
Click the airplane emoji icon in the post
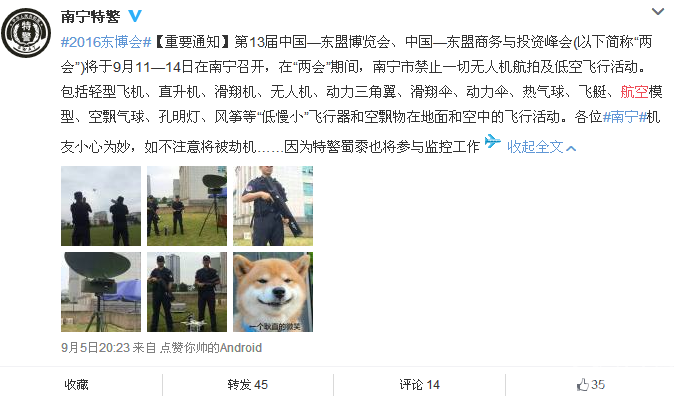coord(493,141)
